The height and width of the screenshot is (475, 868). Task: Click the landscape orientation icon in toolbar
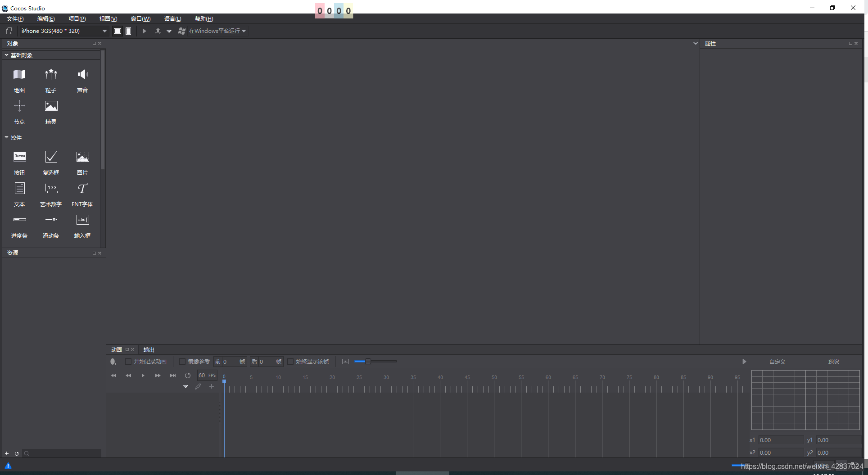[x=118, y=31]
